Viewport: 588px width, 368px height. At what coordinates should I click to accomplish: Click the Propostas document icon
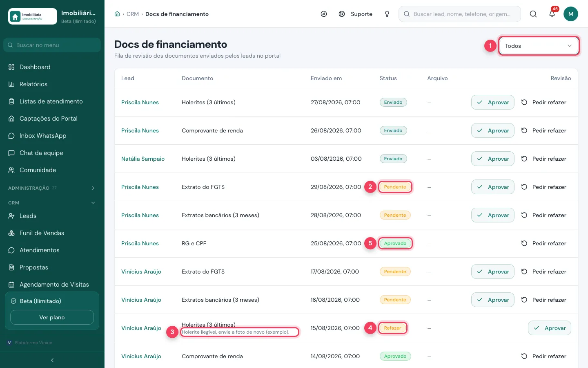pyautogui.click(x=11, y=267)
